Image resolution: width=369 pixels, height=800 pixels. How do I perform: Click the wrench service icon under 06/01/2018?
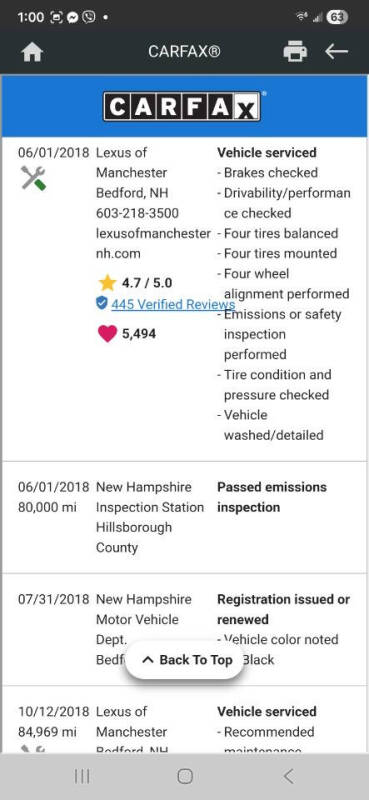[x=34, y=178]
